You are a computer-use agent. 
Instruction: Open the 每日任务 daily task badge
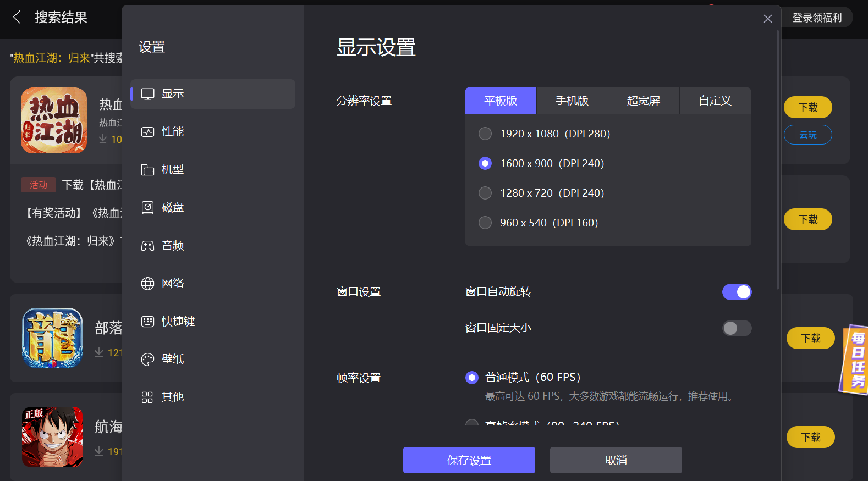[x=854, y=360]
